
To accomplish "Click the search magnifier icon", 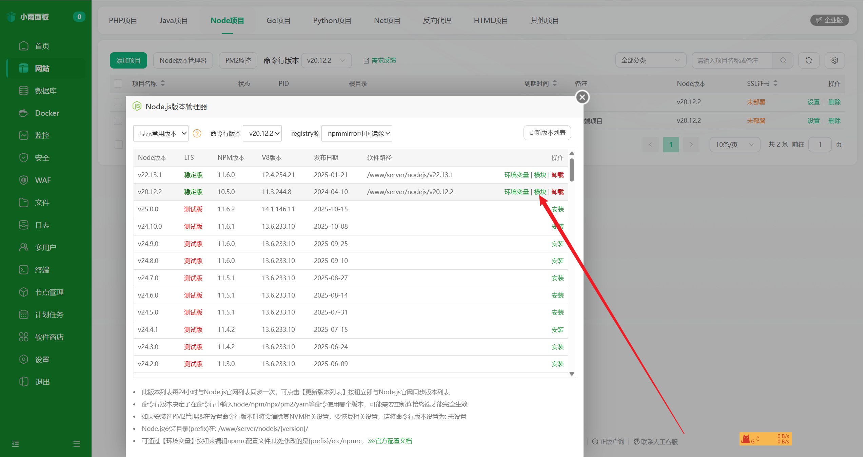I will click(783, 60).
